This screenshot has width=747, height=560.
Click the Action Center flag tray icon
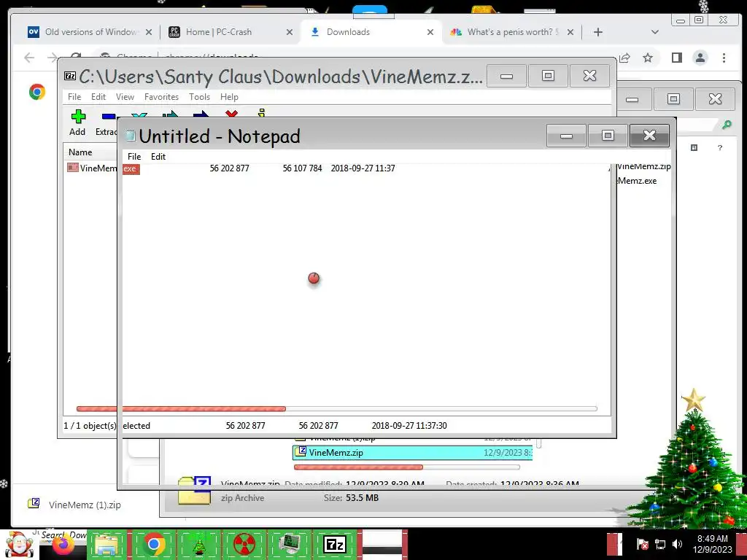click(642, 544)
